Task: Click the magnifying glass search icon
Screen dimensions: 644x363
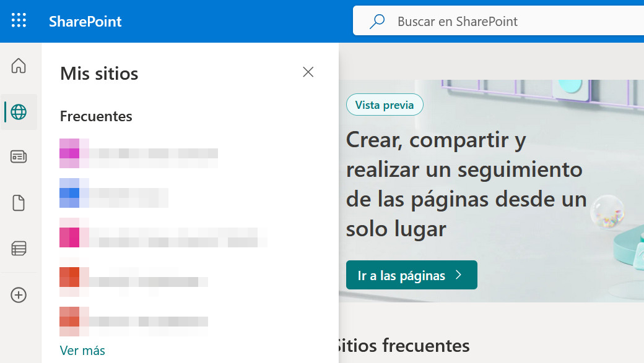Action: pyautogui.click(x=376, y=22)
